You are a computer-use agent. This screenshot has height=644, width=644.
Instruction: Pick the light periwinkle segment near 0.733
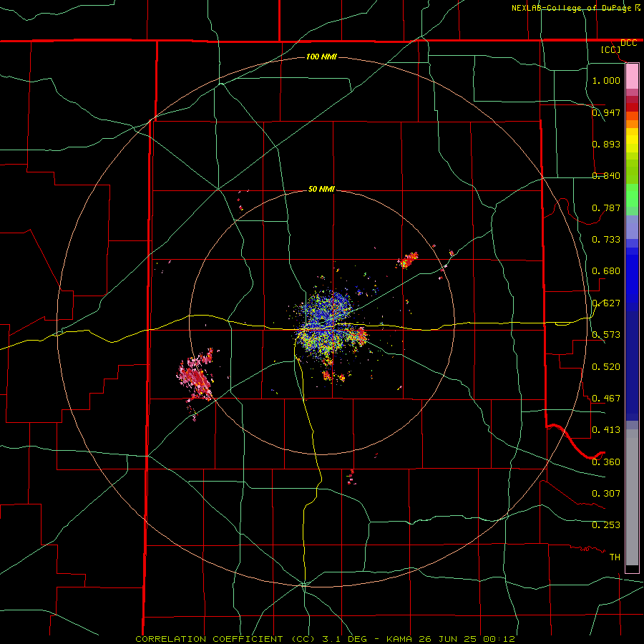(x=632, y=227)
